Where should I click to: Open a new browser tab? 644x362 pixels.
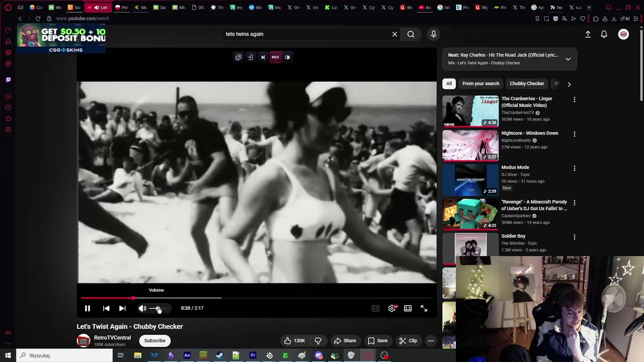pos(589,8)
